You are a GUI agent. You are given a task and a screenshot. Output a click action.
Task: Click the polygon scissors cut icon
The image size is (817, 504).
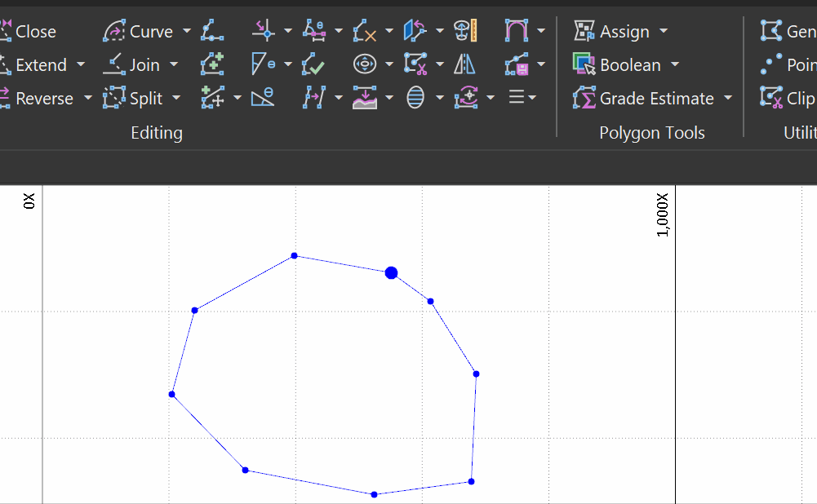[x=415, y=64]
